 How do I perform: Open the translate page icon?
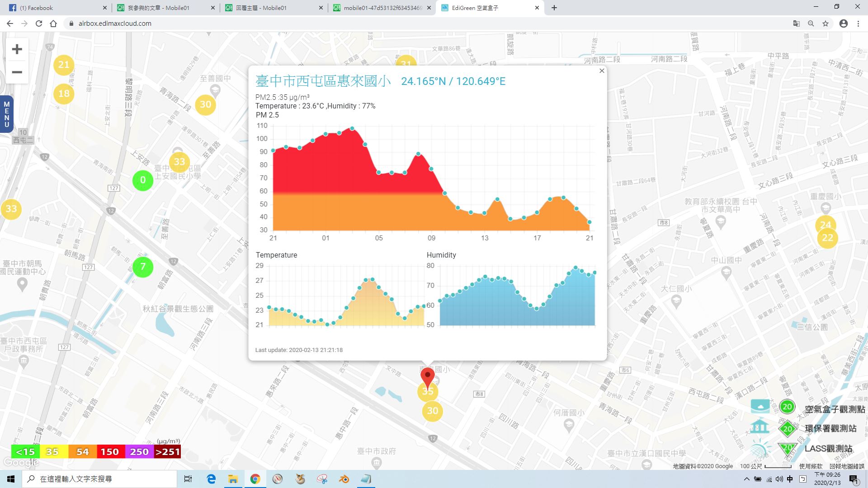click(797, 23)
